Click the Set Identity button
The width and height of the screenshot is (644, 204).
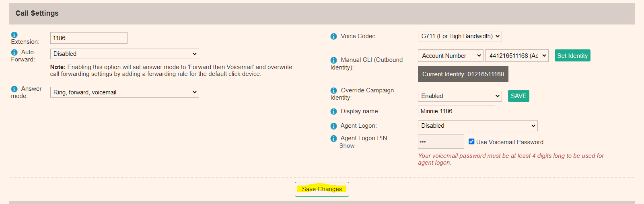572,56
